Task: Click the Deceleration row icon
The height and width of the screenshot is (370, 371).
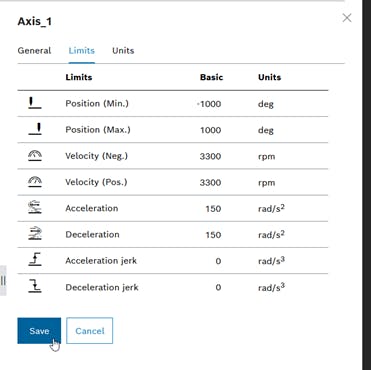Action: click(35, 234)
